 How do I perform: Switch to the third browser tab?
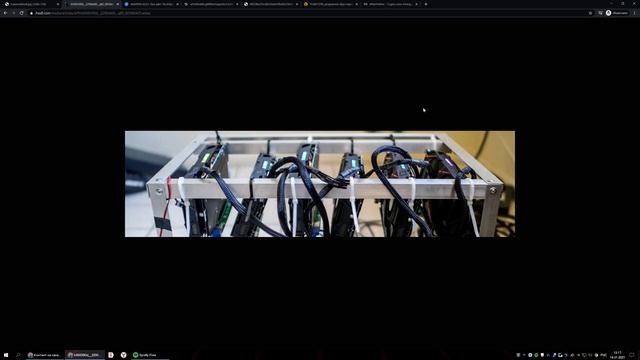pyautogui.click(x=151, y=4)
